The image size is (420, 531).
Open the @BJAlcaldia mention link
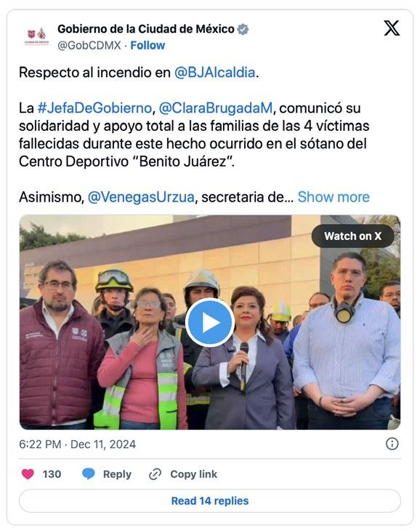[214, 73]
